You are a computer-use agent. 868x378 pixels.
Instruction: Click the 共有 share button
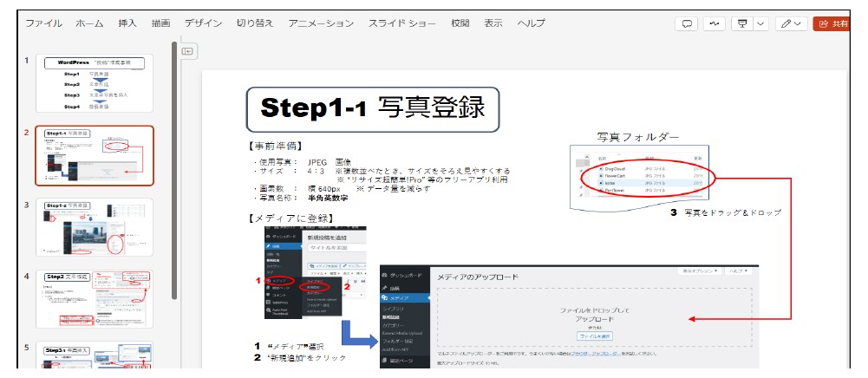836,24
